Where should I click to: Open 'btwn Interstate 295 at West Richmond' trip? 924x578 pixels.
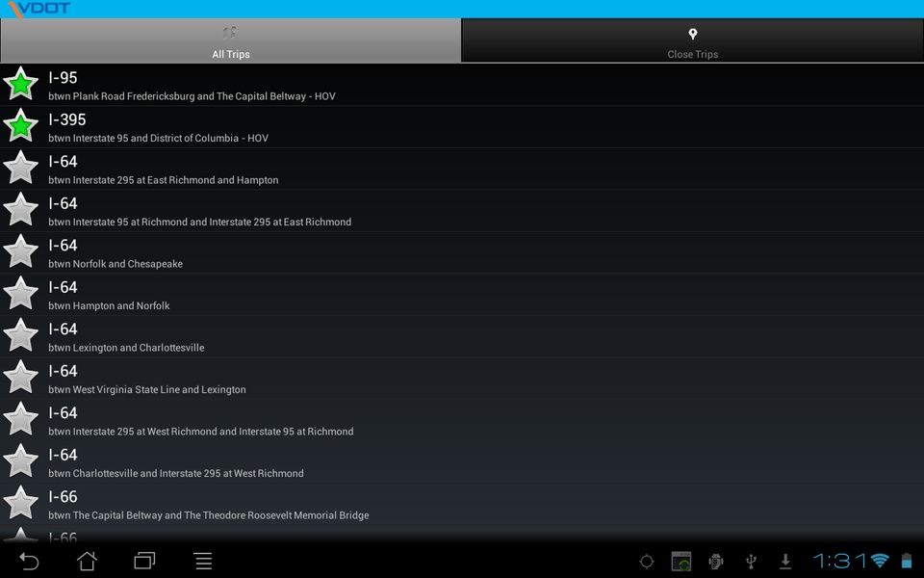click(x=462, y=420)
